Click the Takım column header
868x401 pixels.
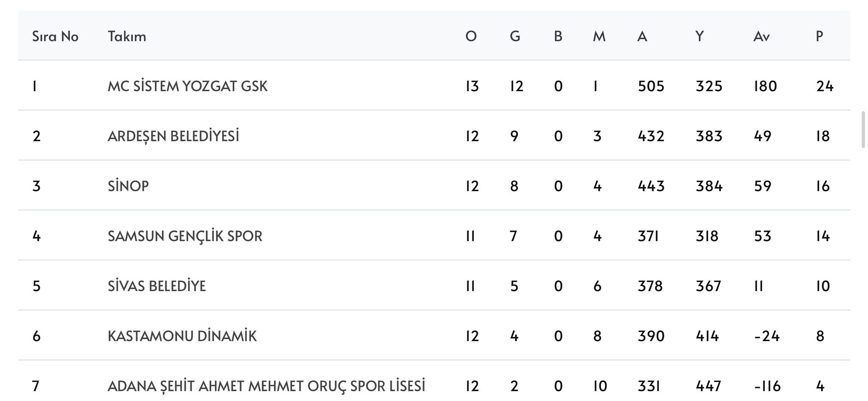(x=127, y=36)
